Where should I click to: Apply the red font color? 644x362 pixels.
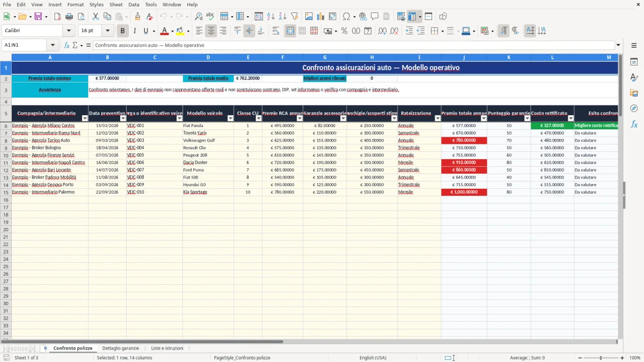[x=165, y=31]
